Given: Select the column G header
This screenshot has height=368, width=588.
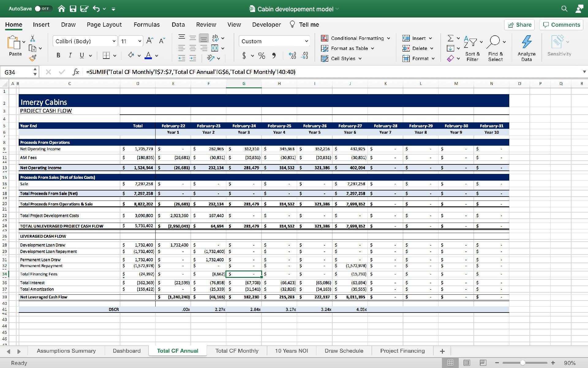Looking at the screenshot, I should (x=244, y=83).
